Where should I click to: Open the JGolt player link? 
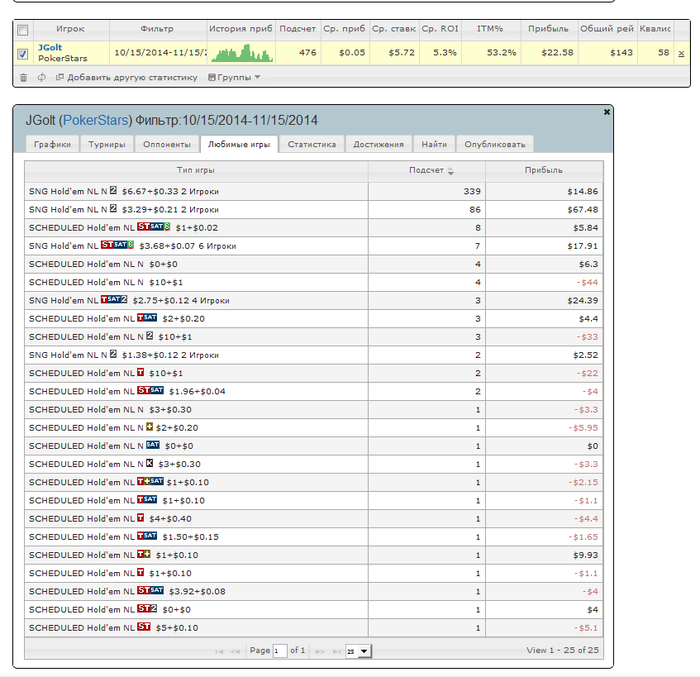50,47
